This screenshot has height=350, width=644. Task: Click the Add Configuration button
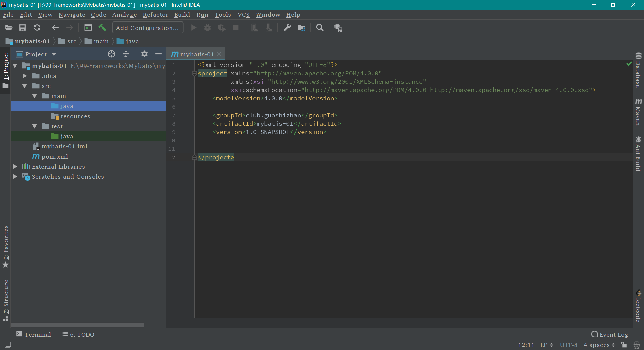(x=148, y=28)
